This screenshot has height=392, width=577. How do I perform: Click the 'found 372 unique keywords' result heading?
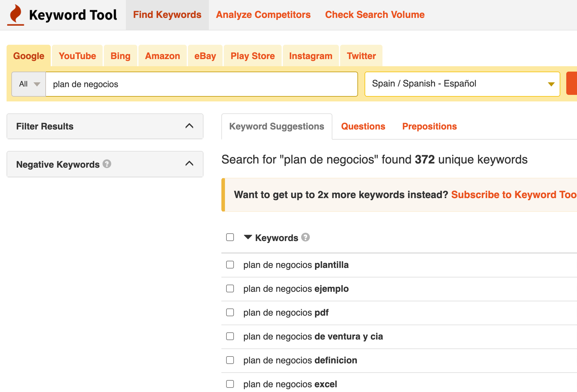tap(374, 159)
